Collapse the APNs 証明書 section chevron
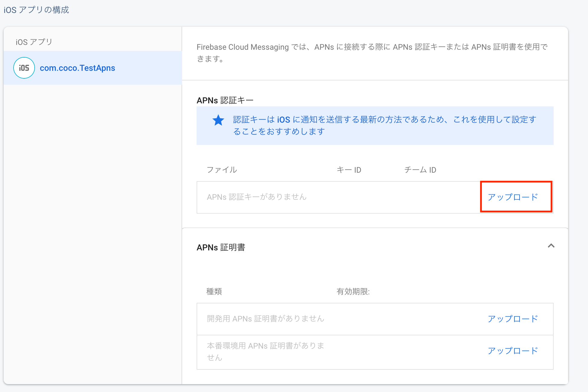This screenshot has width=588, height=392. tap(551, 246)
